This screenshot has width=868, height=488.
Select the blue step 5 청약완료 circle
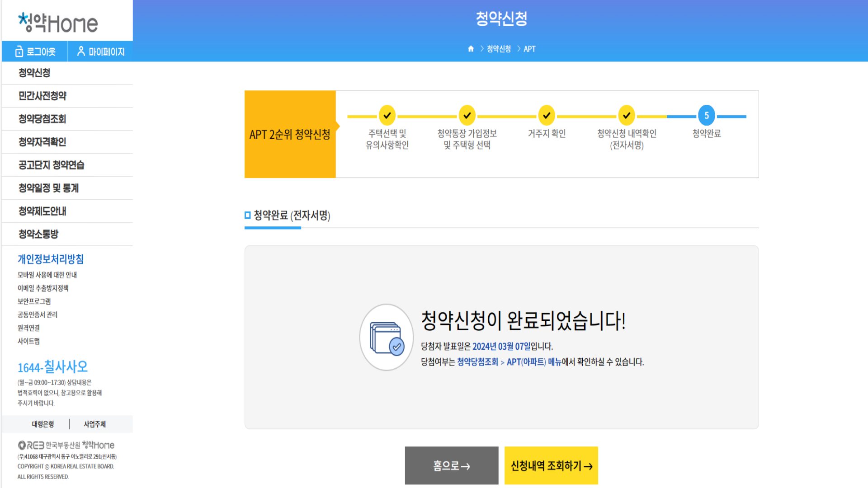pyautogui.click(x=706, y=115)
